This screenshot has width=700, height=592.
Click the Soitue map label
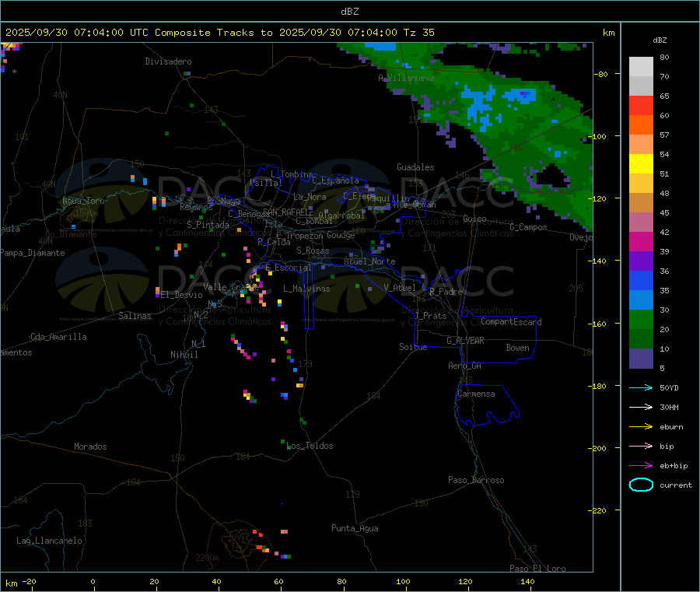[413, 347]
